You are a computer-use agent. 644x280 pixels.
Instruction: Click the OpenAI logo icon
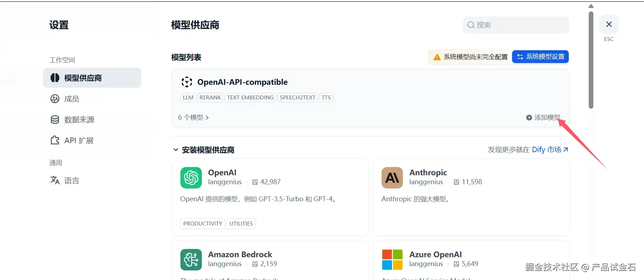click(191, 178)
